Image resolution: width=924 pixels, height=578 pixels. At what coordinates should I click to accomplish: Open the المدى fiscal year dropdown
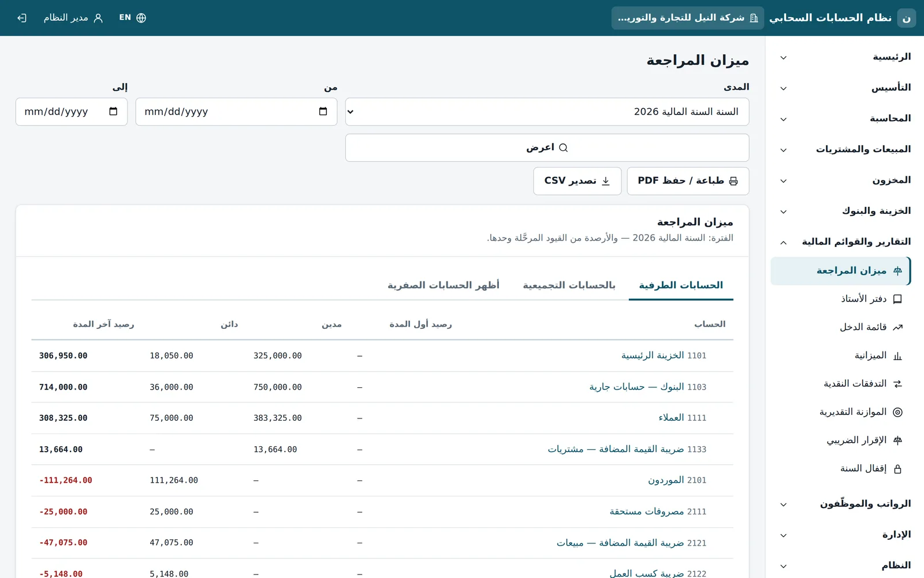click(x=547, y=112)
